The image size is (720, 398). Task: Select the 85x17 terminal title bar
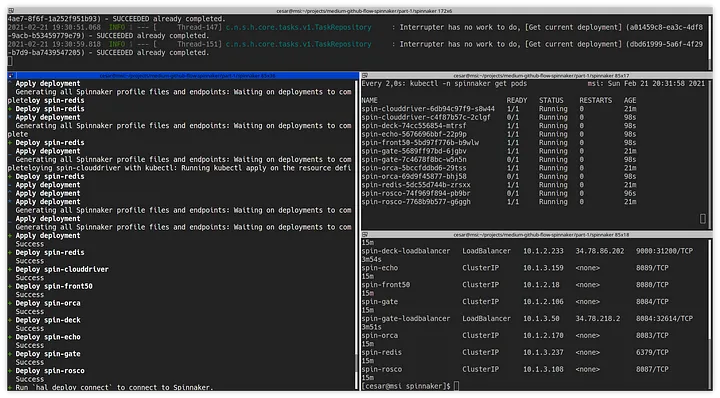(537, 75)
